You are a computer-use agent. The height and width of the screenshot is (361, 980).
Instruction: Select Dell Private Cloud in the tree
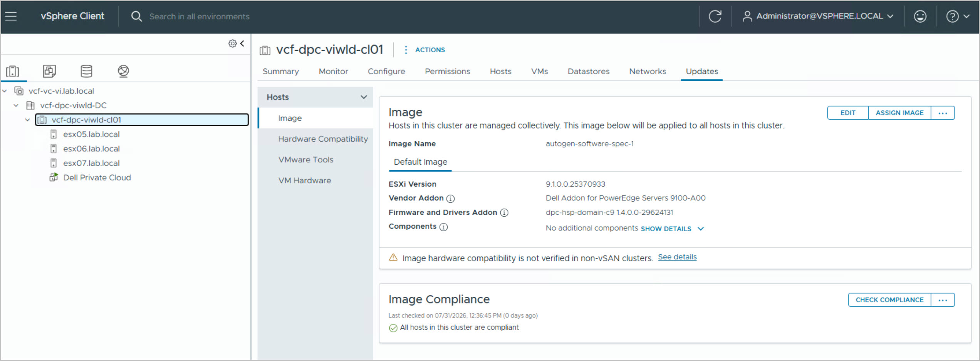97,177
